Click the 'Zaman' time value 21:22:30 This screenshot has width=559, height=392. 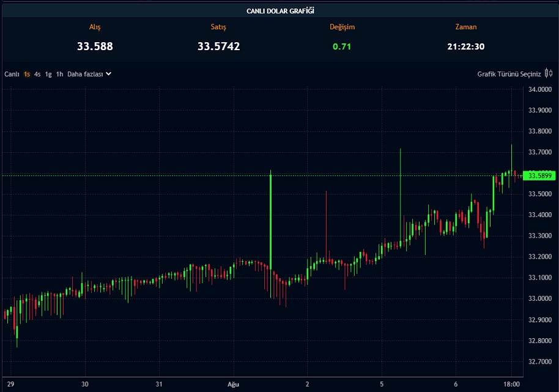[x=465, y=46]
